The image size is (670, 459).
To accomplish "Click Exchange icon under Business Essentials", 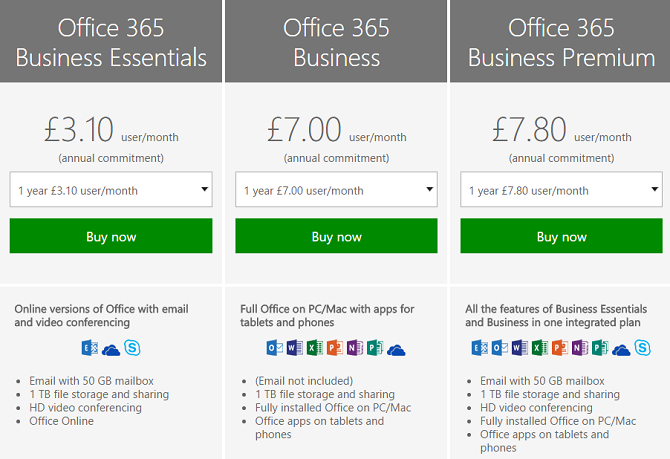I will point(91,349).
